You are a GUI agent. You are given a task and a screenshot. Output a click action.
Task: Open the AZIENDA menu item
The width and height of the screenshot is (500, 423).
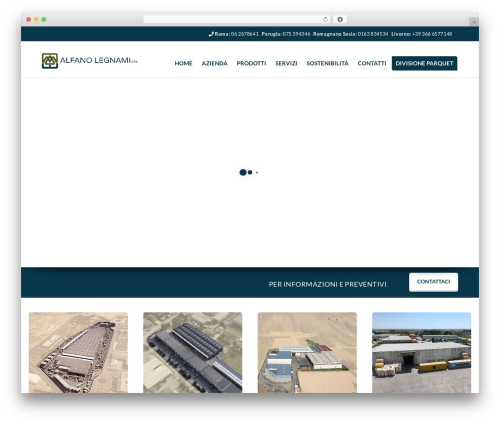pyautogui.click(x=214, y=63)
